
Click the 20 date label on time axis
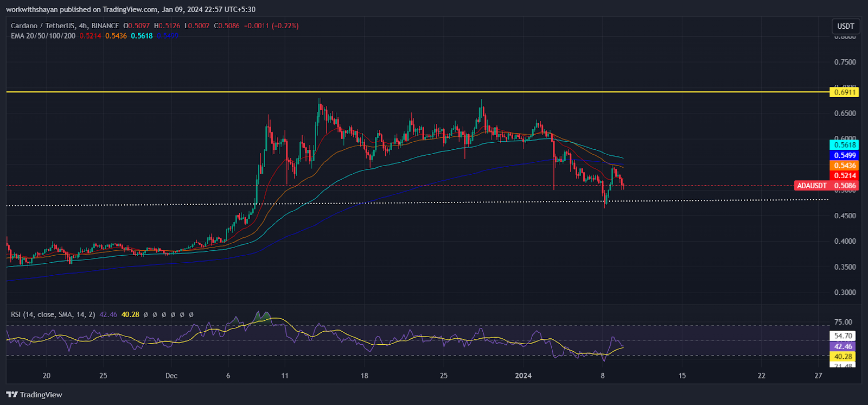click(47, 376)
